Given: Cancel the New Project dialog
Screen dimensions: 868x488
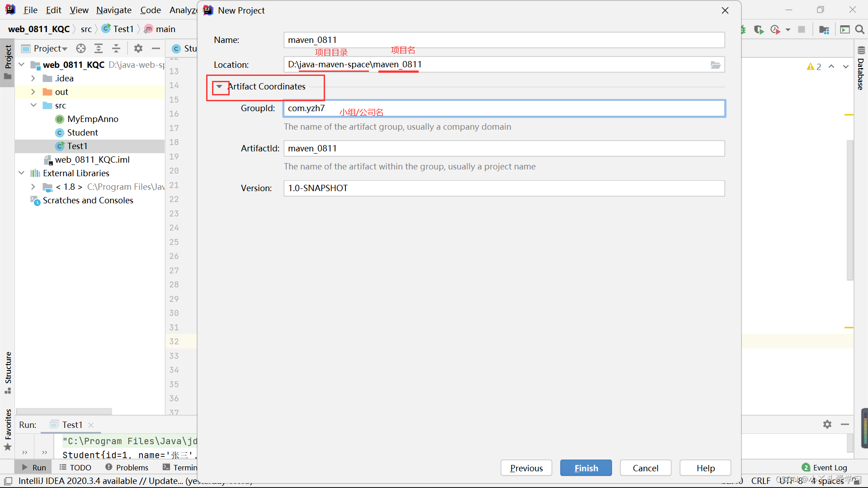Looking at the screenshot, I should (645, 468).
